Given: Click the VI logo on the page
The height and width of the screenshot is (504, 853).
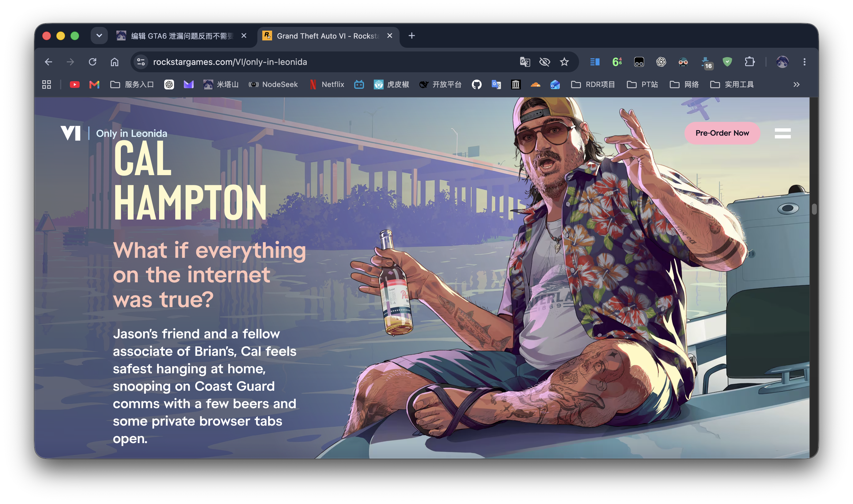Looking at the screenshot, I should 71,133.
